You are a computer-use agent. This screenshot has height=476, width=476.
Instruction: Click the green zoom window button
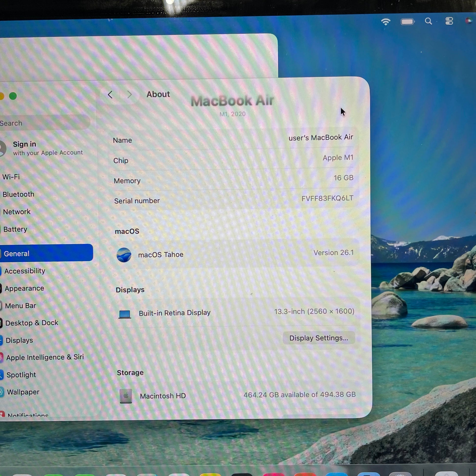tap(13, 96)
